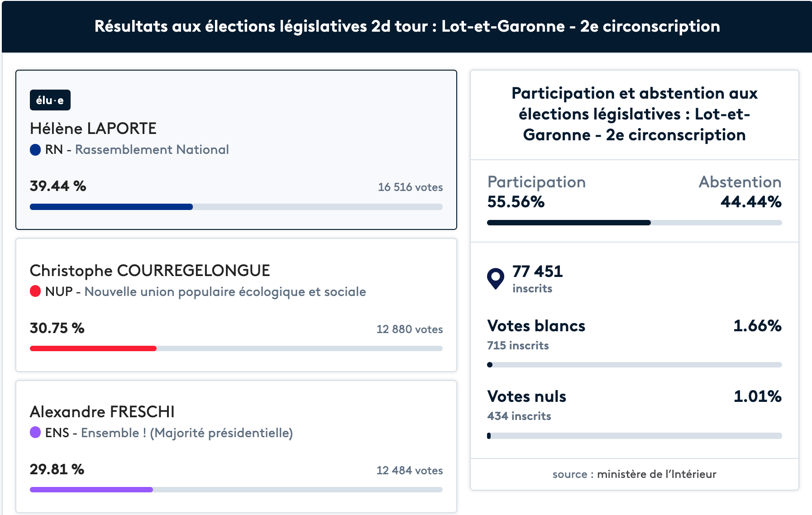Select candidate name Christophe COURREGELONGUE
Viewport: 812px width, 515px height.
(x=150, y=271)
